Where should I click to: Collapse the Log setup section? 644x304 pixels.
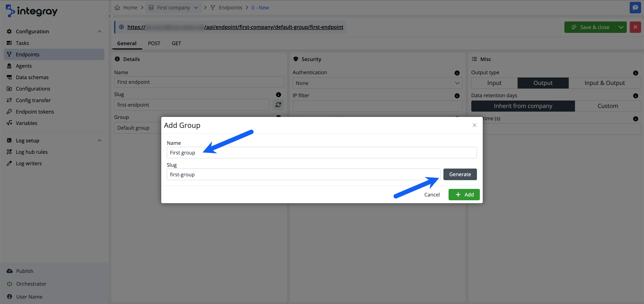tap(100, 140)
